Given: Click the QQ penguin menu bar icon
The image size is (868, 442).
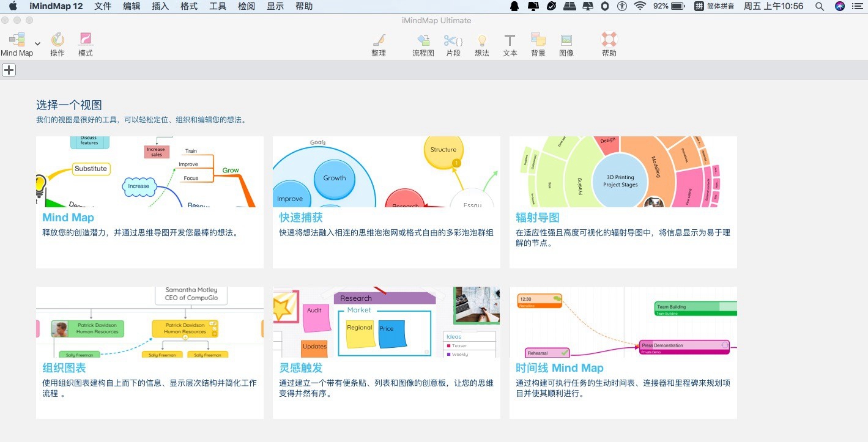Looking at the screenshot, I should coord(514,6).
